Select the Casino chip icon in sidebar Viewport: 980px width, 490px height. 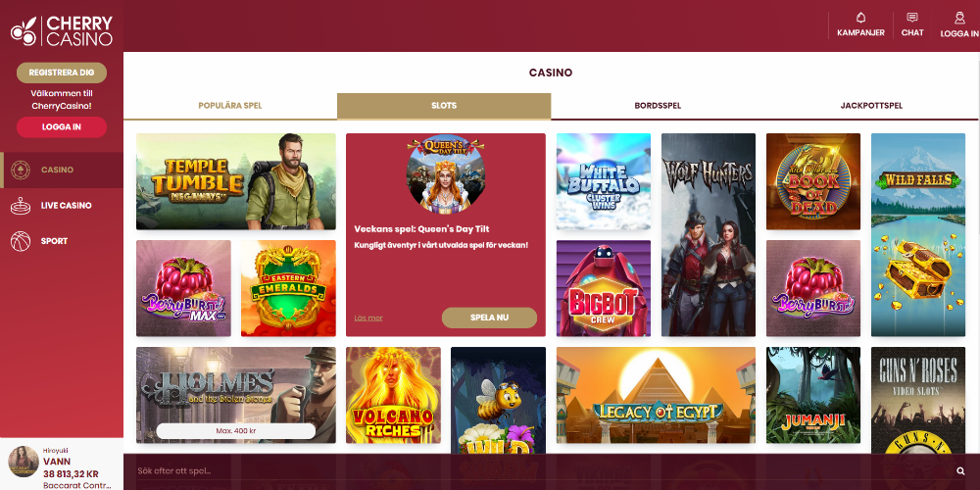click(20, 170)
